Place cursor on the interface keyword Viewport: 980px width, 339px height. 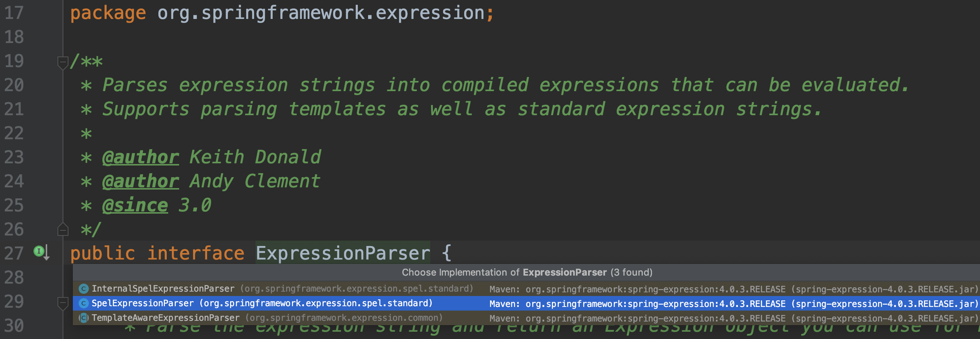point(195,253)
